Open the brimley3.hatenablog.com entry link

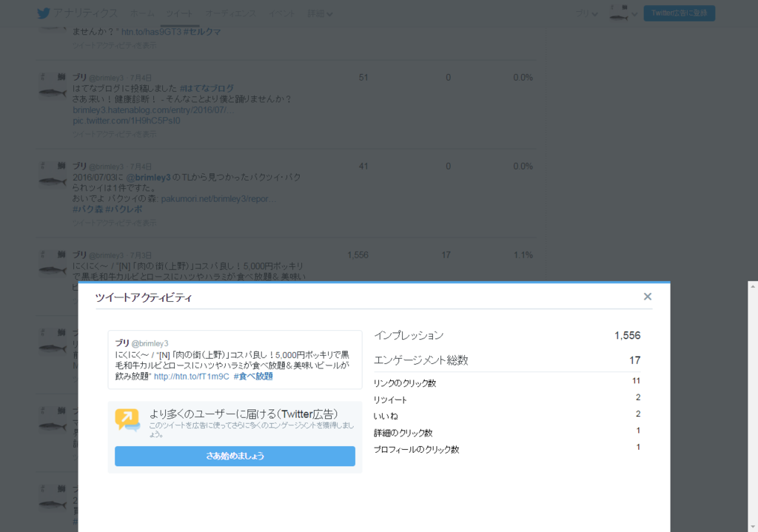(x=153, y=110)
